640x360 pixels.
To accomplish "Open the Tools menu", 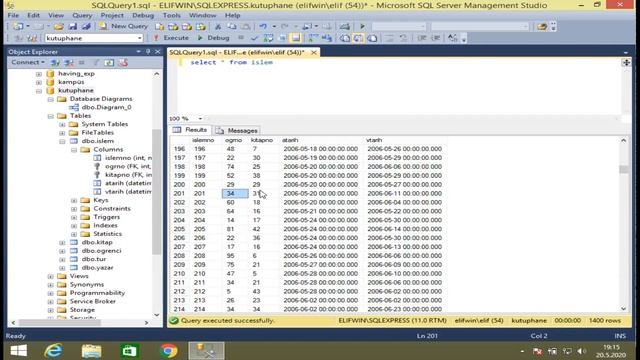I will 171,15.
